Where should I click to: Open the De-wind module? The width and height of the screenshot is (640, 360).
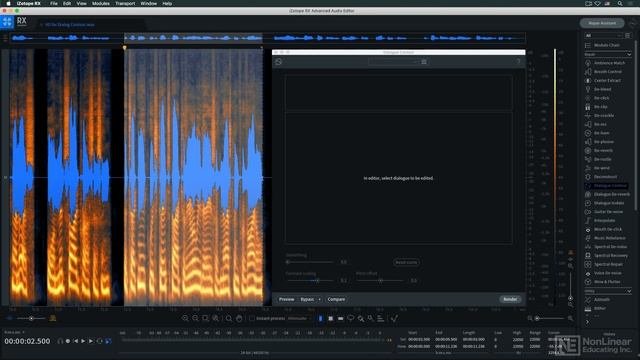tap(598, 168)
